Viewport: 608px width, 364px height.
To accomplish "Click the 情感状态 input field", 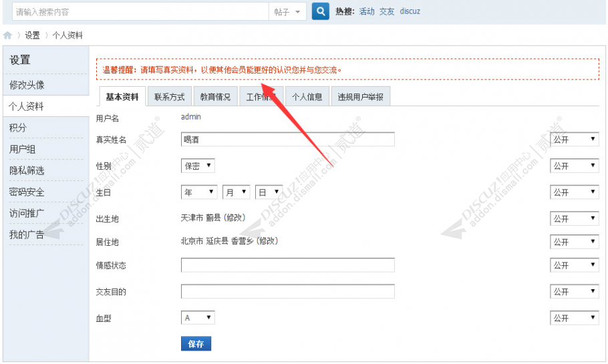I will [x=288, y=265].
